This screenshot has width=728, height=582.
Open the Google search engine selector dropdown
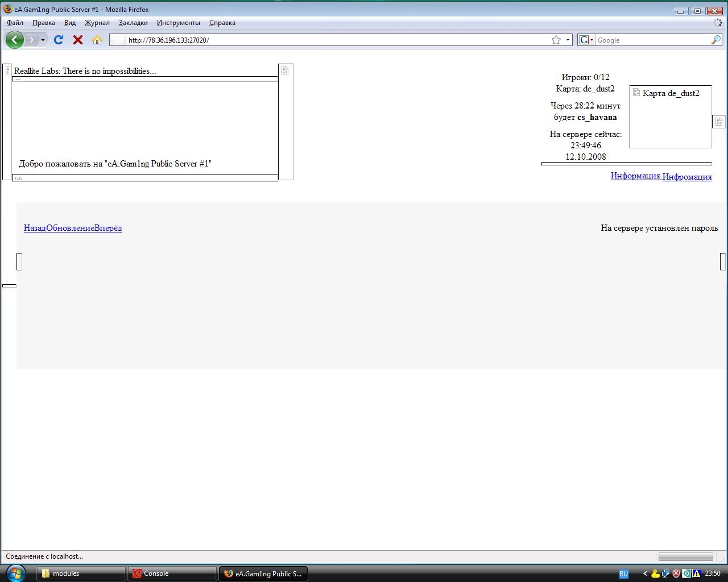tap(586, 40)
